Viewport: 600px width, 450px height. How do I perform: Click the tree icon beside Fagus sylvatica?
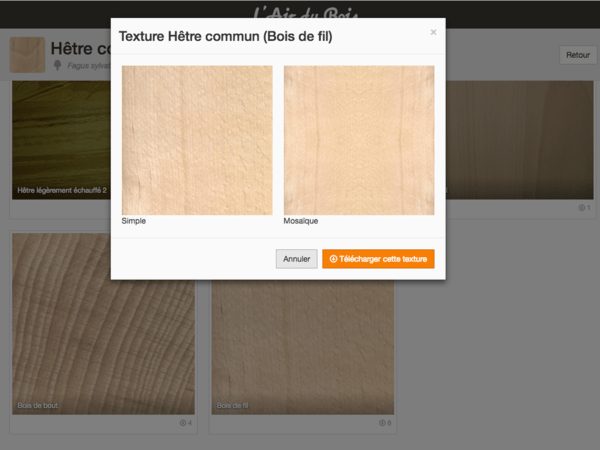point(57,65)
